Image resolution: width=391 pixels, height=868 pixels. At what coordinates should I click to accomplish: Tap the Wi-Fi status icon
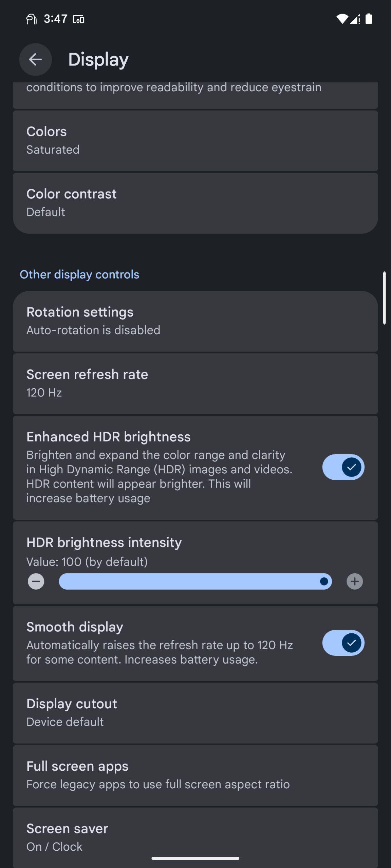(x=342, y=19)
